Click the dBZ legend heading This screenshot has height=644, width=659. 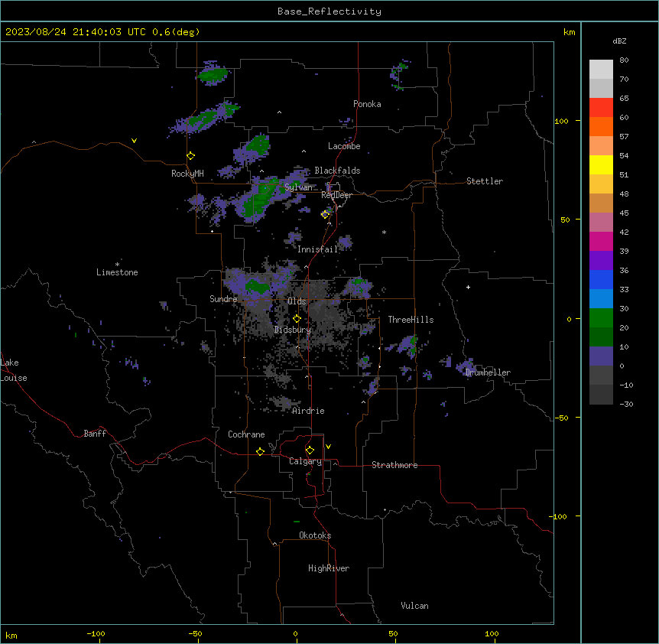point(619,41)
